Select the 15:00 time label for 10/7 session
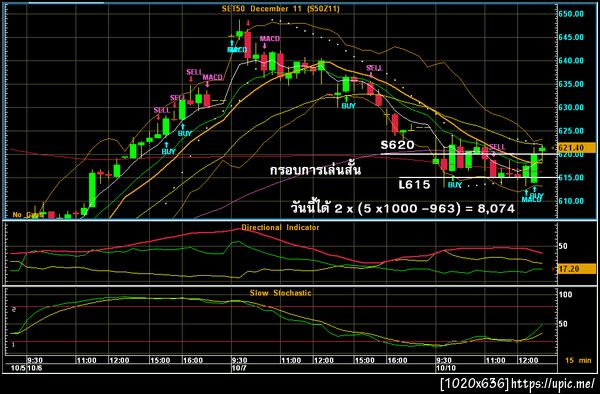This screenshot has width=600, height=394. pyautogui.click(x=364, y=360)
